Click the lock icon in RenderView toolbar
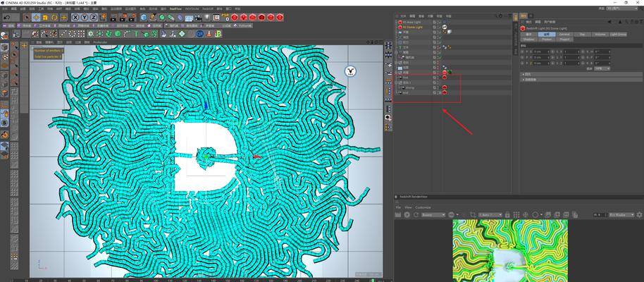644x282 pixels. [x=507, y=215]
